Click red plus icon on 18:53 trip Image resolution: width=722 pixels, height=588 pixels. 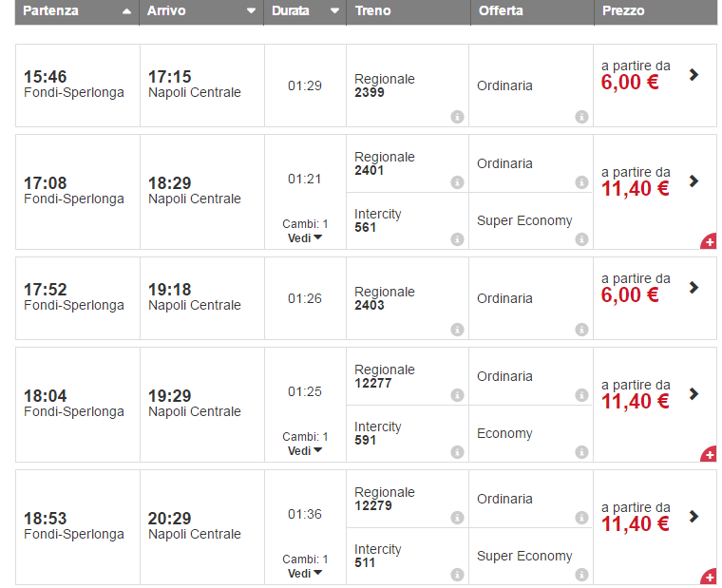pos(709,577)
